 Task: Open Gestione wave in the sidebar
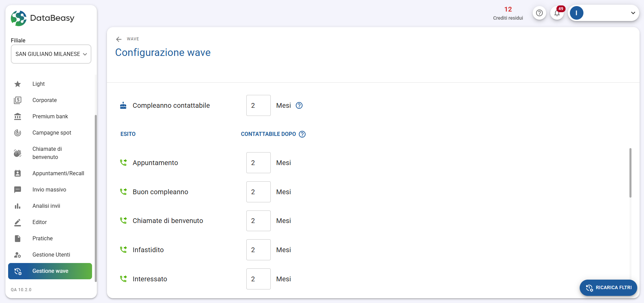pyautogui.click(x=50, y=271)
